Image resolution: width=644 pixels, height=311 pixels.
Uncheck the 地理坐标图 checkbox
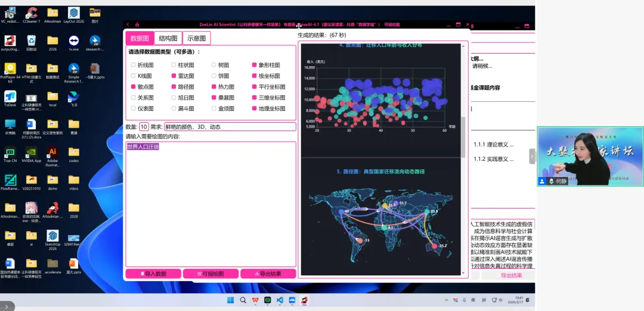click(255, 108)
